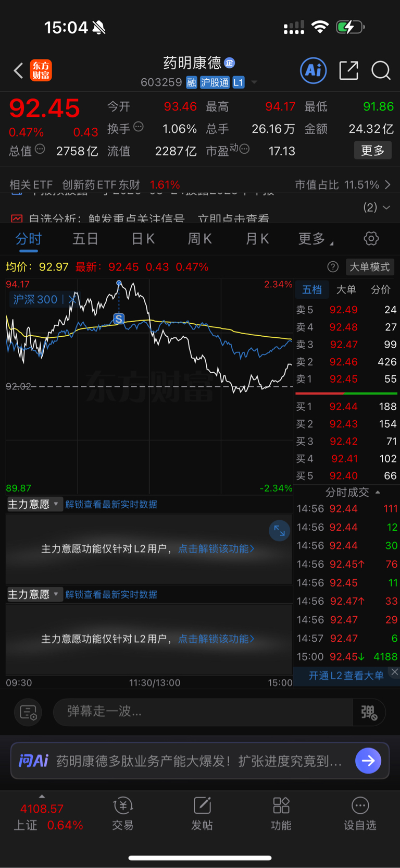This screenshot has height=868, width=400.
Task: Switch to the 周K tab
Action: pos(200,239)
